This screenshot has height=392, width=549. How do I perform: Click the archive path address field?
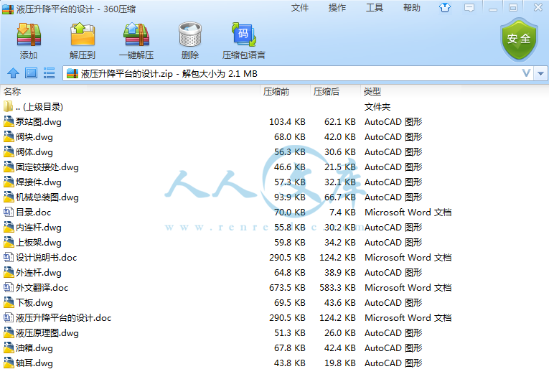298,73
